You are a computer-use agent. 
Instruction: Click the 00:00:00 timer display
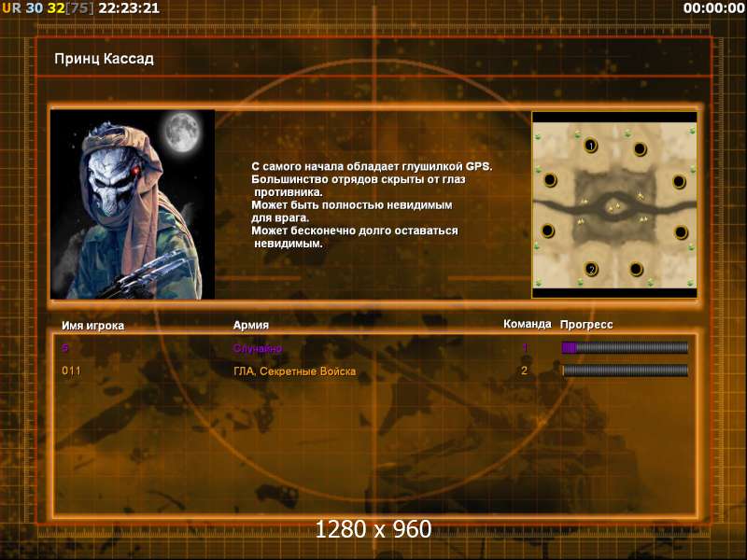pyautogui.click(x=713, y=8)
